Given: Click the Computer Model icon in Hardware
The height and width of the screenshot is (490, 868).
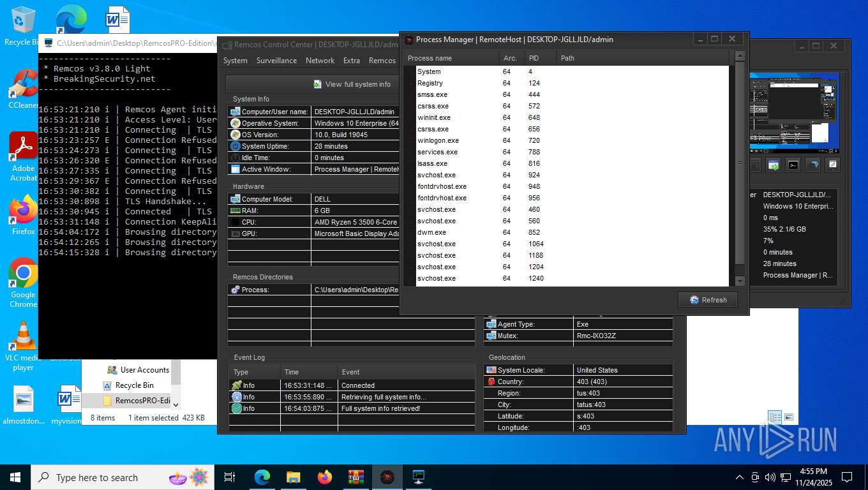Looking at the screenshot, I should pos(236,199).
